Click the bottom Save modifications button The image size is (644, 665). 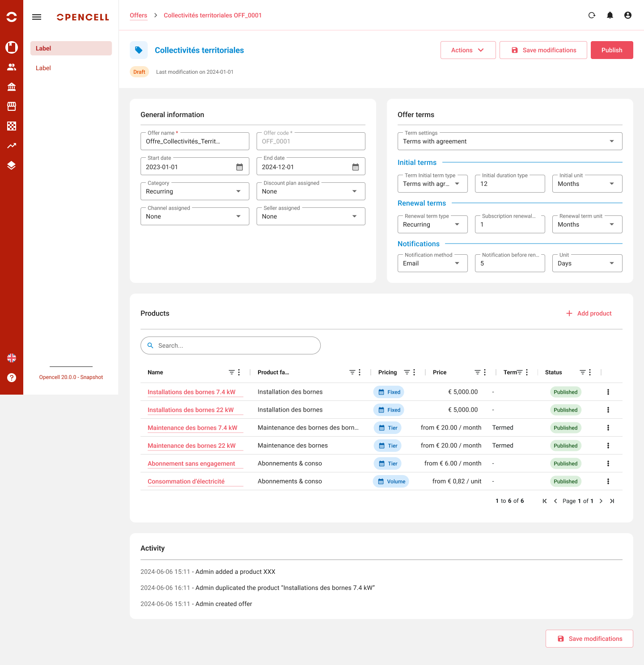coord(589,639)
